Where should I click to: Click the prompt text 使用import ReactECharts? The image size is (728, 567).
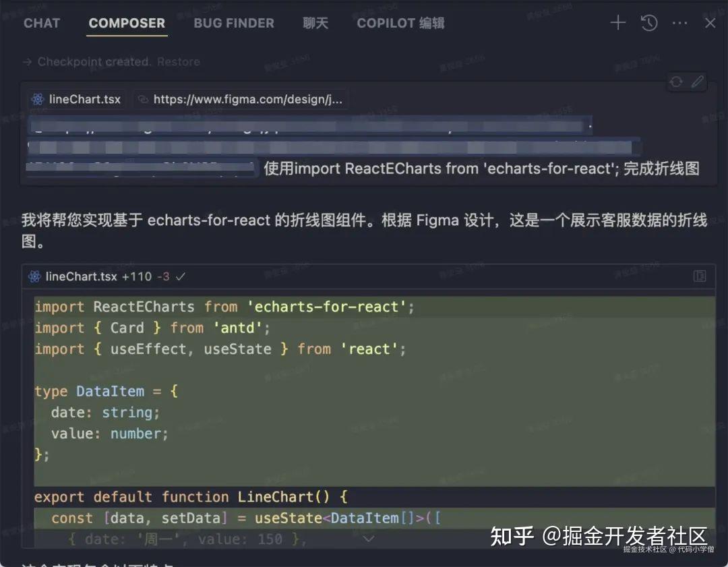(x=481, y=169)
